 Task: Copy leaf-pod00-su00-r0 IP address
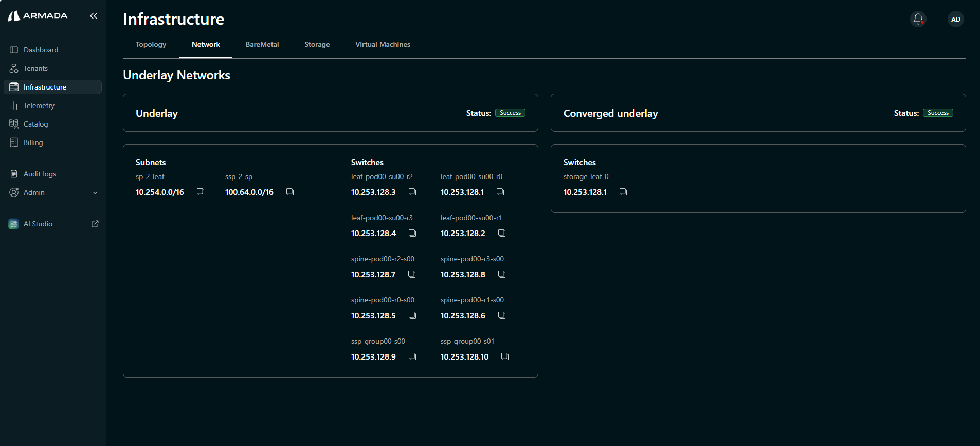[x=500, y=192]
